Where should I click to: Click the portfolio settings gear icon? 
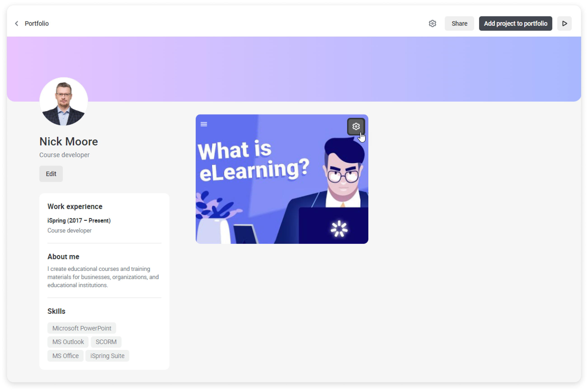(x=433, y=23)
